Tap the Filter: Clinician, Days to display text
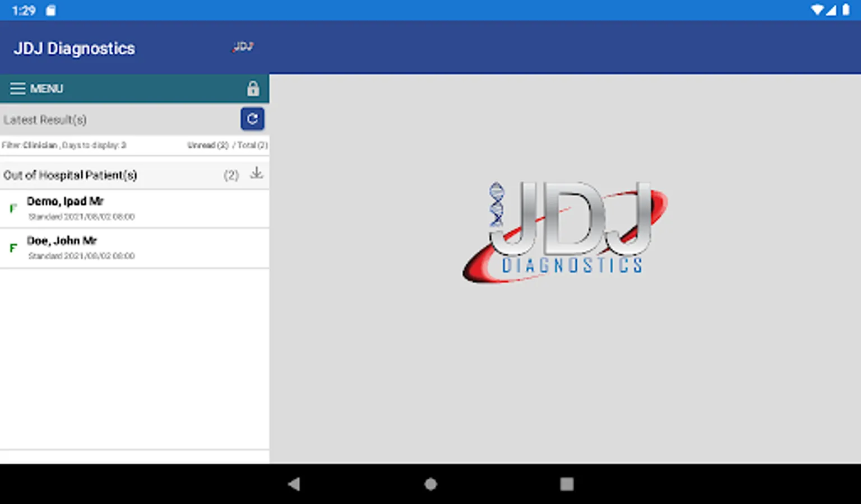The width and height of the screenshot is (861, 504). pos(64,145)
